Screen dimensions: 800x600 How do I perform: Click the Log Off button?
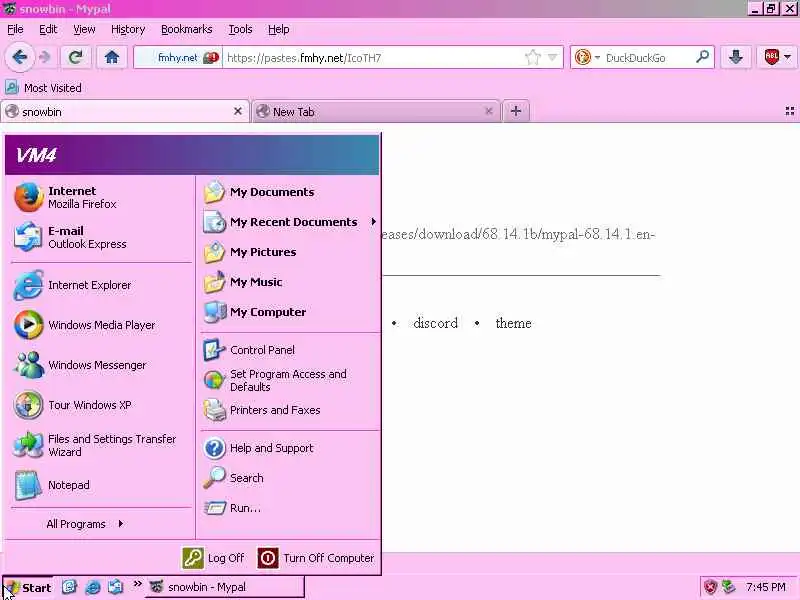point(214,558)
